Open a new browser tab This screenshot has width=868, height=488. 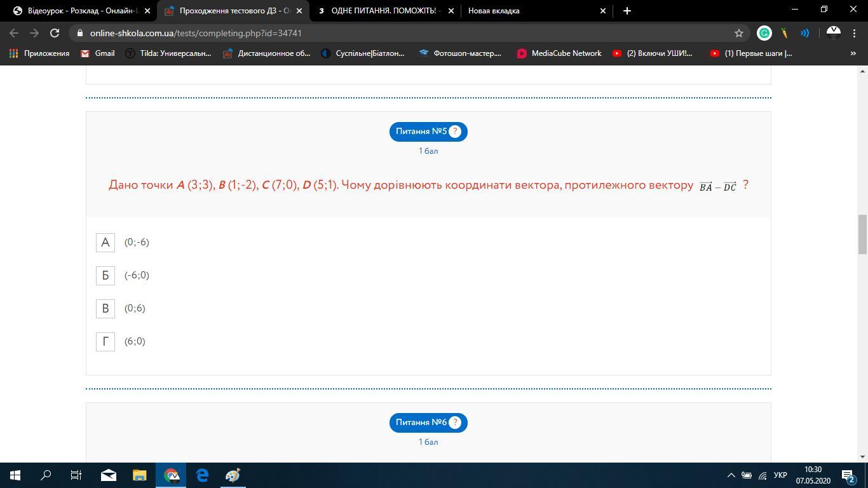pyautogui.click(x=627, y=11)
